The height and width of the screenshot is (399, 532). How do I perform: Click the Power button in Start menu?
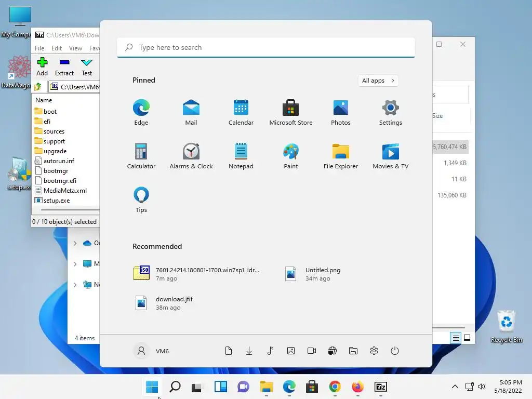tap(395, 351)
